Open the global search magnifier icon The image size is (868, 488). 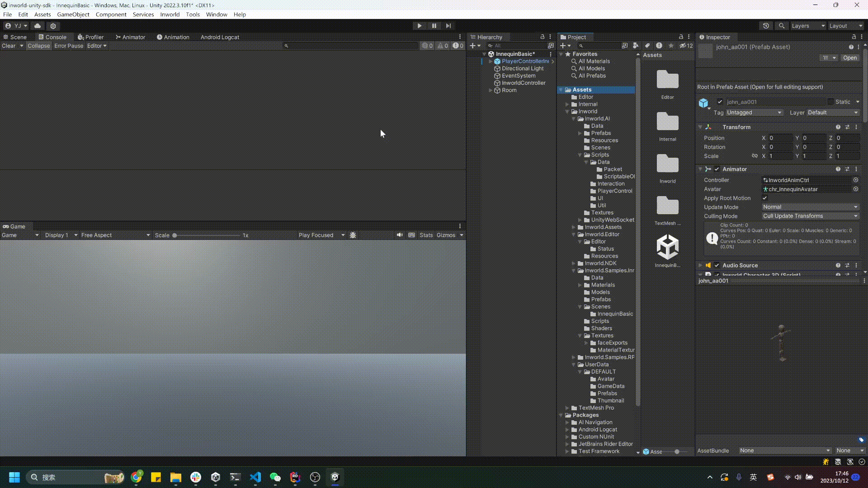click(x=782, y=26)
